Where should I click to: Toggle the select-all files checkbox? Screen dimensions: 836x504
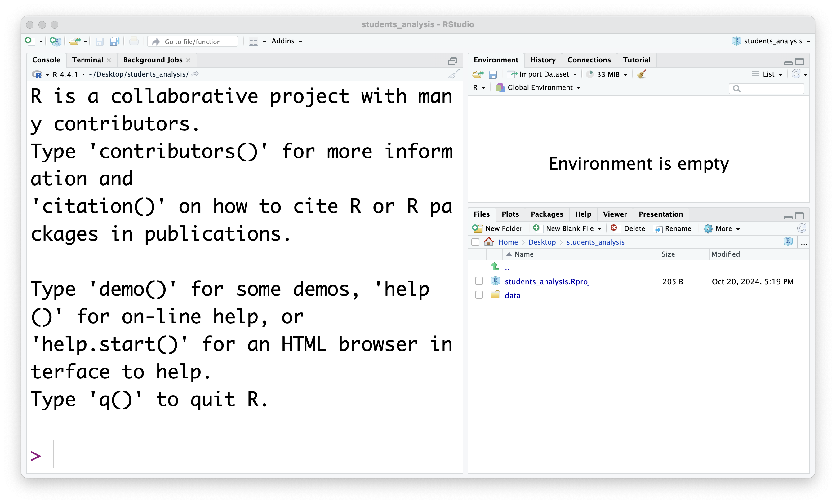[x=475, y=242]
